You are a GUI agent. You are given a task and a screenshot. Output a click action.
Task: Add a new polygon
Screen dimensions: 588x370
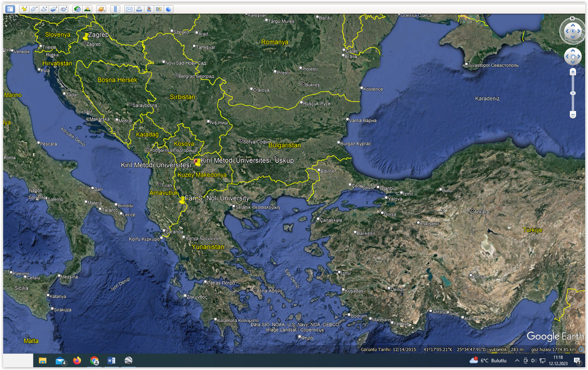[x=34, y=9]
